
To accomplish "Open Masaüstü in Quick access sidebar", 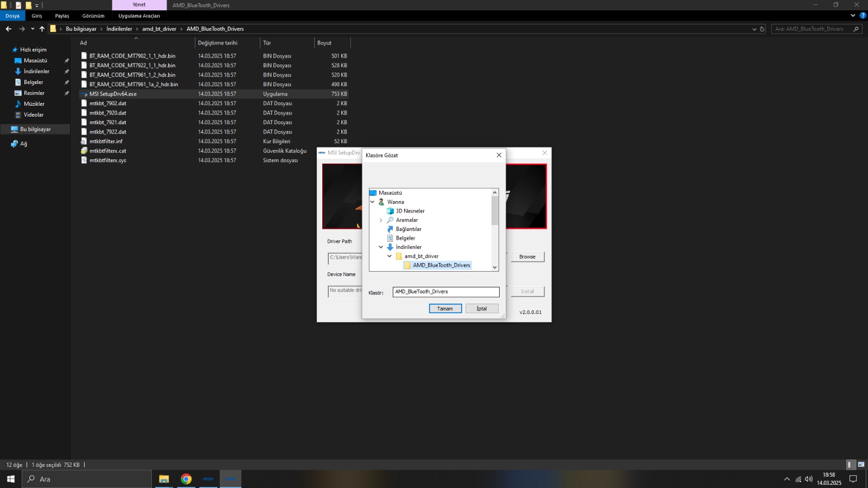I will 35,60.
